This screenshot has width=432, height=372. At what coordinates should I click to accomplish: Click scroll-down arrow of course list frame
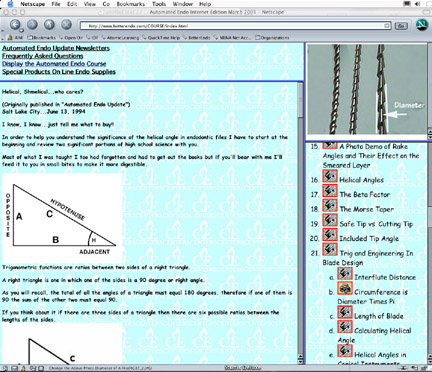[x=429, y=362]
